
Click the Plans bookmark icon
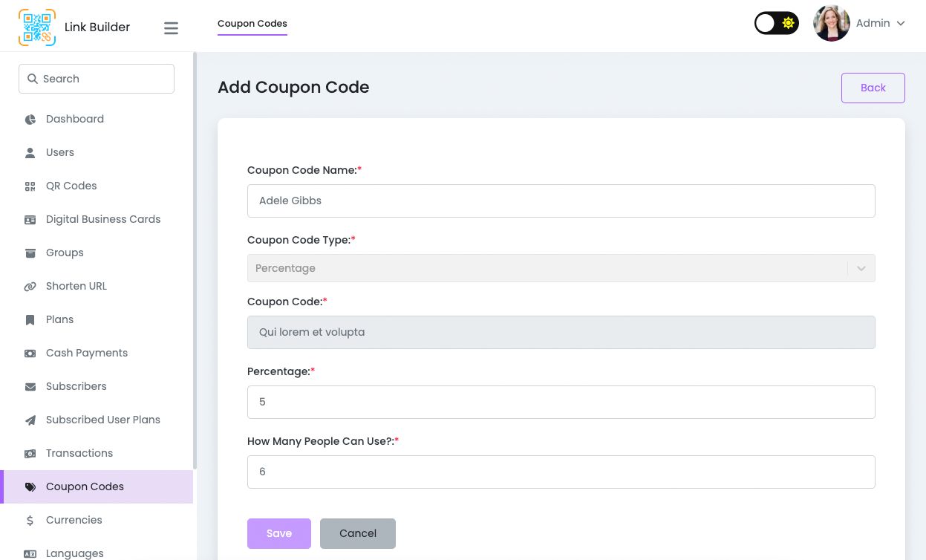coord(30,320)
